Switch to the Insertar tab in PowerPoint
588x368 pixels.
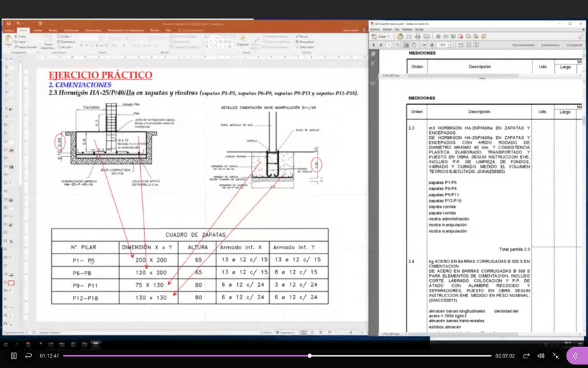point(38,30)
